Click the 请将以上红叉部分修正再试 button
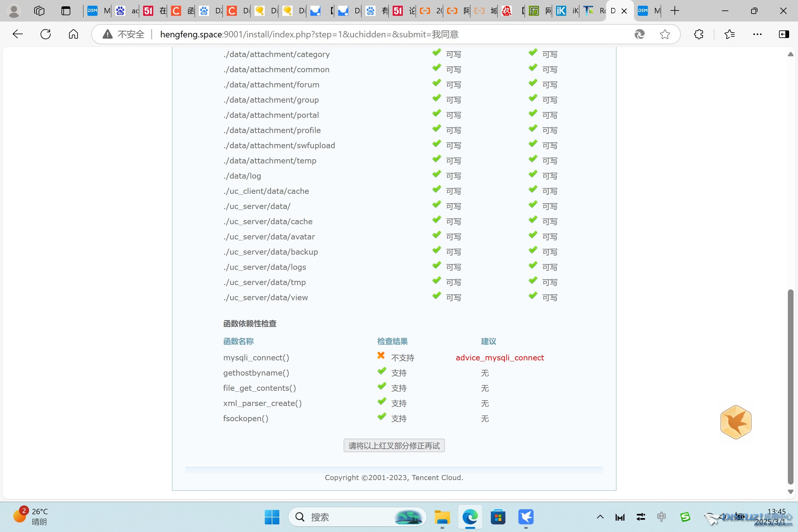 pos(394,446)
